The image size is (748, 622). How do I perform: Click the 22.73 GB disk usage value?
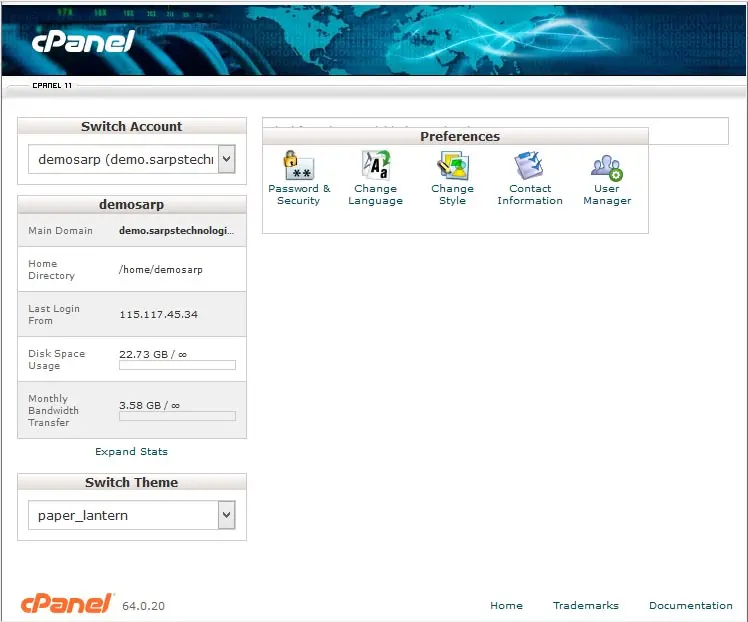click(x=153, y=354)
